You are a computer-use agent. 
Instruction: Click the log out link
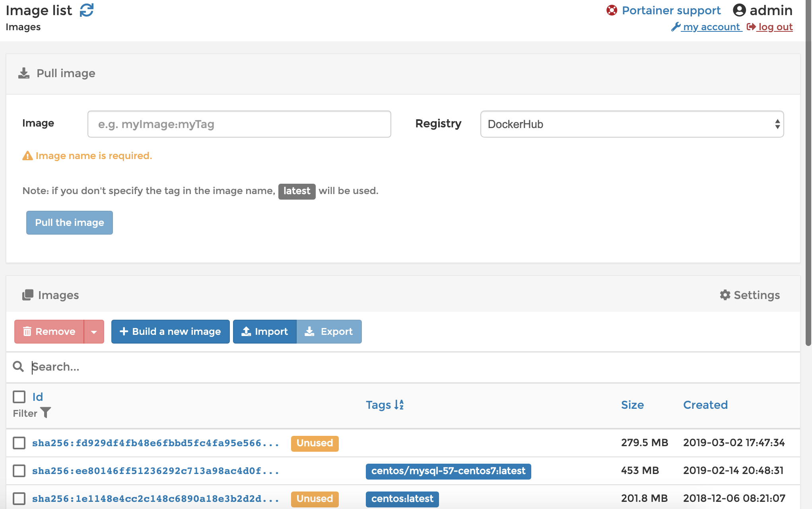775,27
